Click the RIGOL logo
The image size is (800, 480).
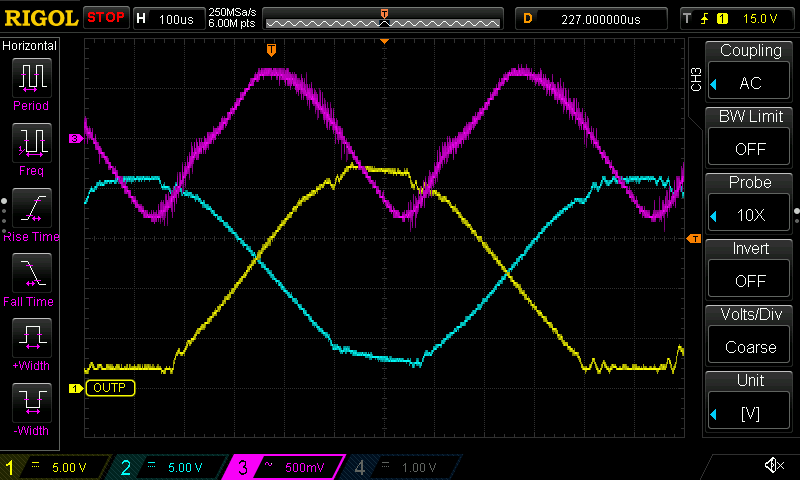tap(40, 18)
